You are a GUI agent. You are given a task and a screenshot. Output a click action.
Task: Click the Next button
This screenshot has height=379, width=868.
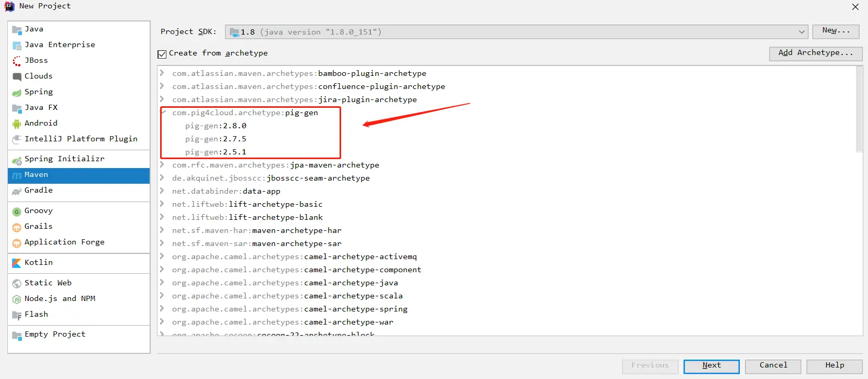point(712,366)
